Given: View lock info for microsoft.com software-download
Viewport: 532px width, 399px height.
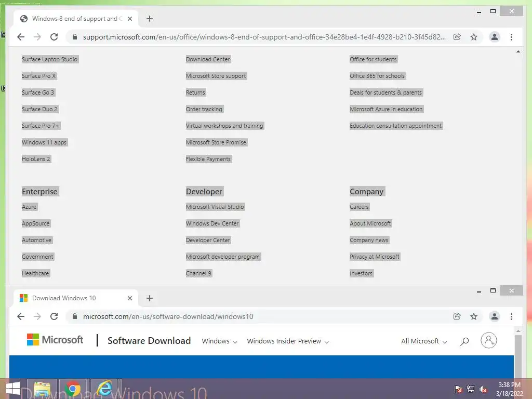Looking at the screenshot, I should coord(75,316).
